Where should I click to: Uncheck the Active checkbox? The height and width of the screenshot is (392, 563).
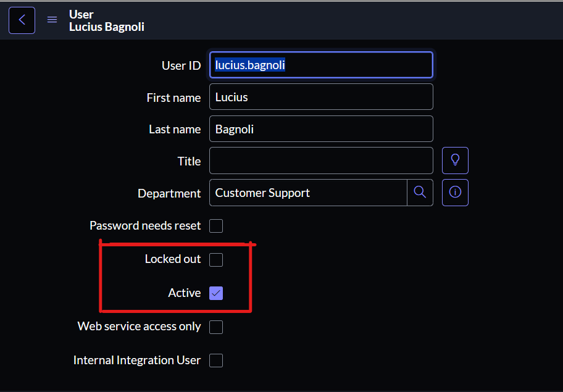pos(216,293)
